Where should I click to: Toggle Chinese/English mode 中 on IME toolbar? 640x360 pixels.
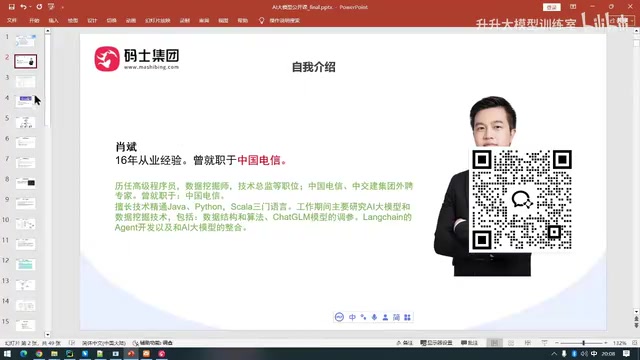352,317
